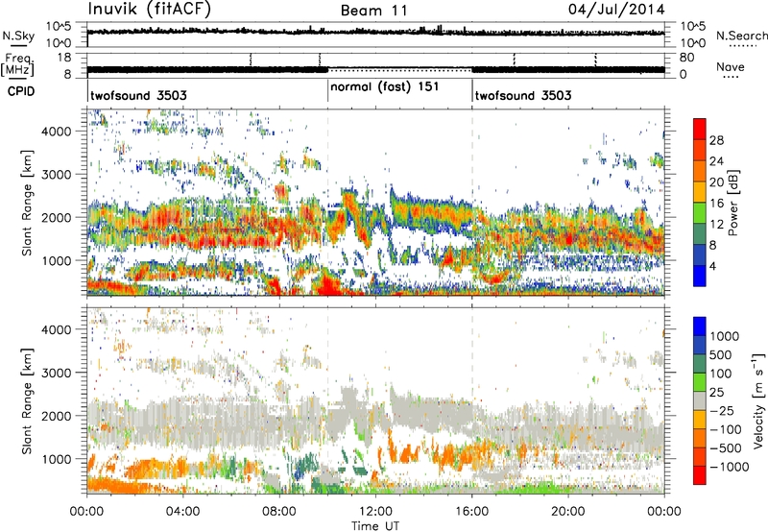Click the '25' value on Velocity color bar
Image resolution: width=768 pixels, height=532 pixels.
pyautogui.click(x=716, y=393)
